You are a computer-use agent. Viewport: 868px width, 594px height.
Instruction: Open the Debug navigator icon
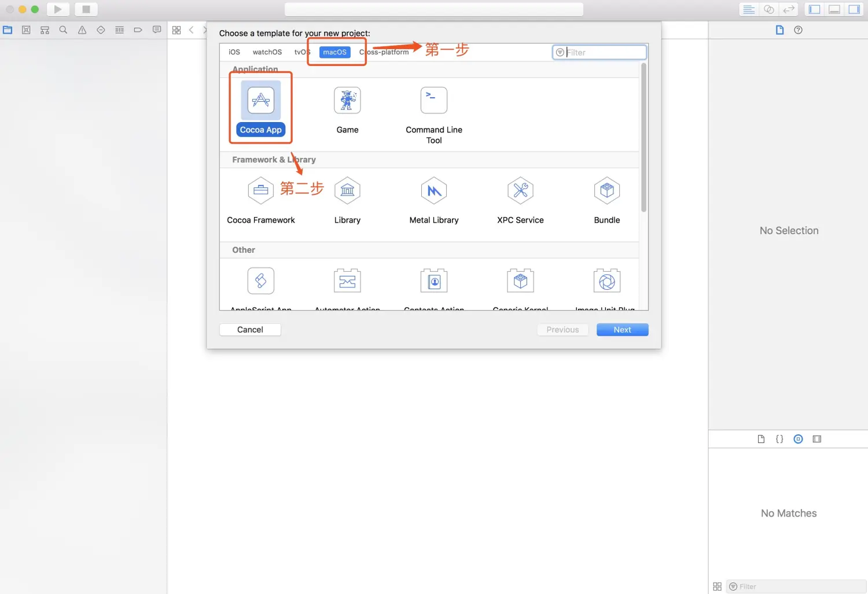[119, 30]
